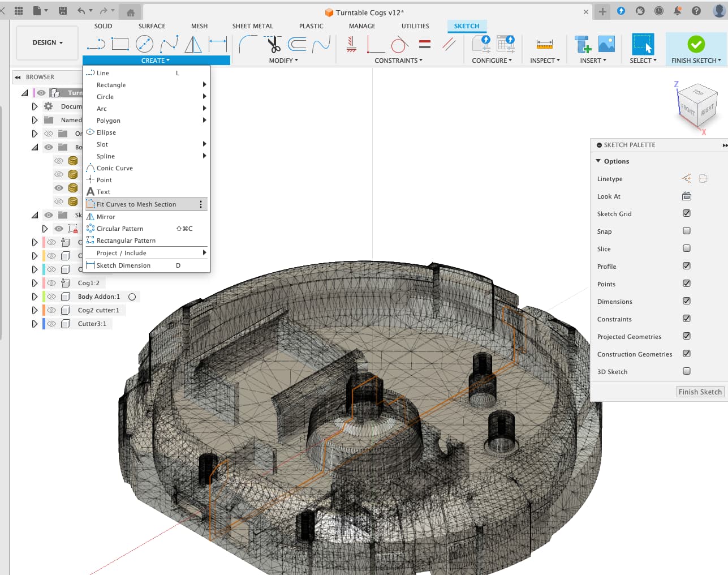Enable the 3D Sketch checkbox
Image resolution: width=728 pixels, height=575 pixels.
tap(686, 371)
